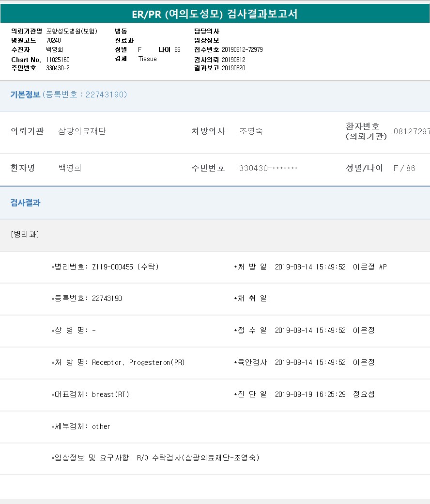Select 등록번호 22743190 in results
Viewport: 430px width, 504px height.
click(107, 299)
